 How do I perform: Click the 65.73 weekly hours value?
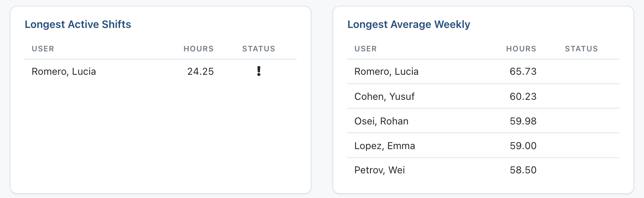523,71
